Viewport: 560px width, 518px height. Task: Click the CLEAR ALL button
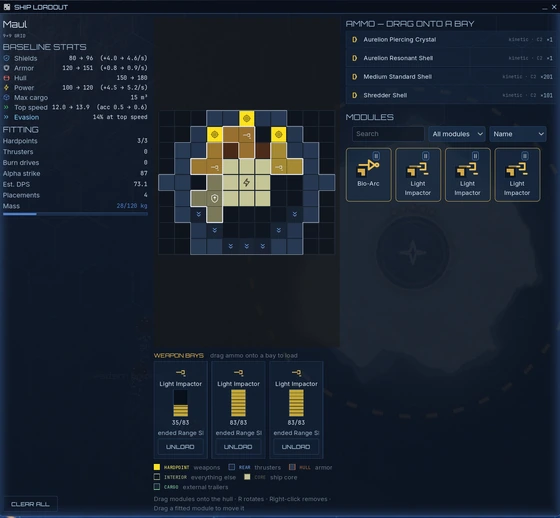30,504
